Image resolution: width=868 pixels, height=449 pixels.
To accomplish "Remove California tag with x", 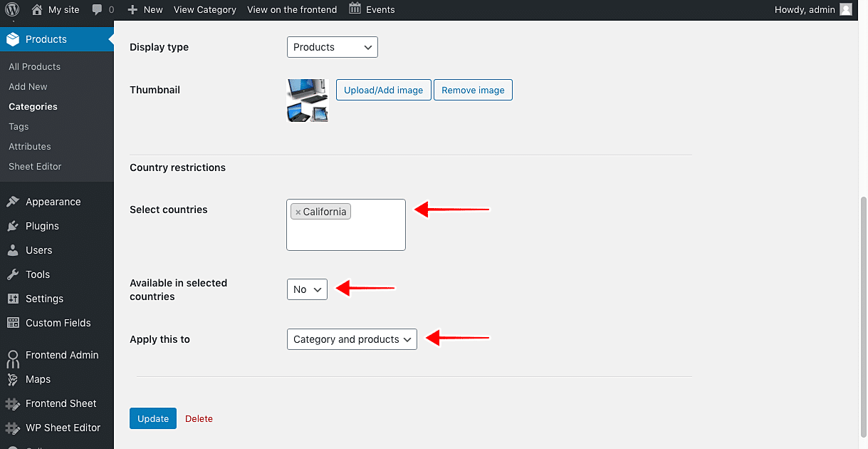I will 298,212.
